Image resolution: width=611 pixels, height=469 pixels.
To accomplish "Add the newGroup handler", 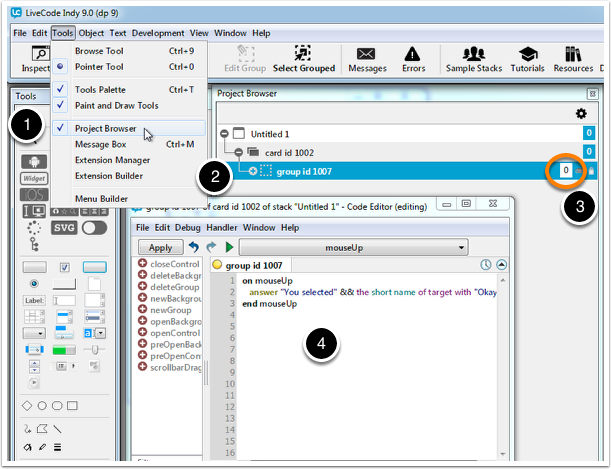I will coord(142,310).
